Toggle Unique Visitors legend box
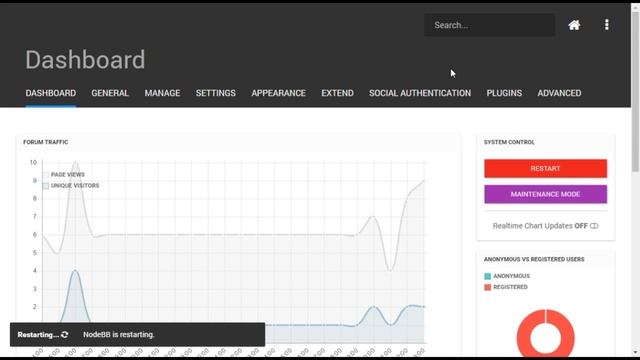 (46, 186)
